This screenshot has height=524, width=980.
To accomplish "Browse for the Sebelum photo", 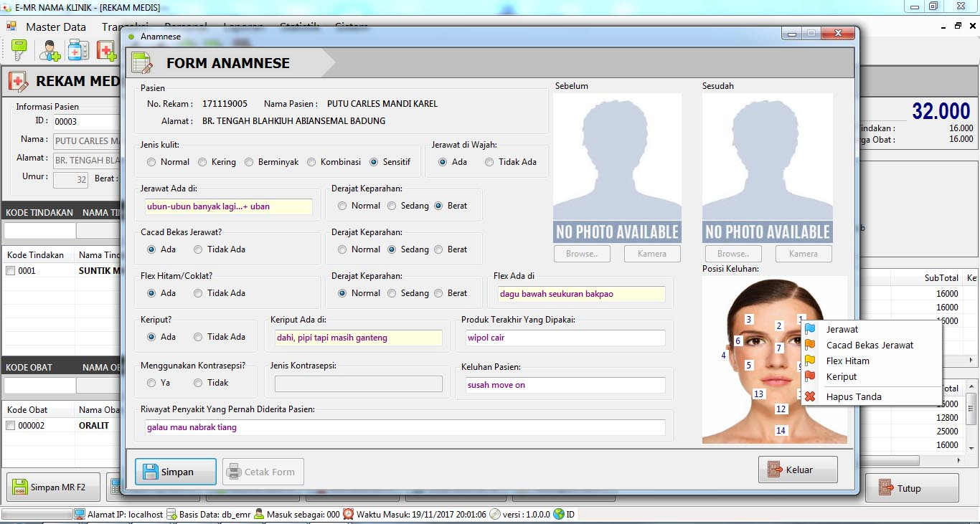I will pos(581,254).
